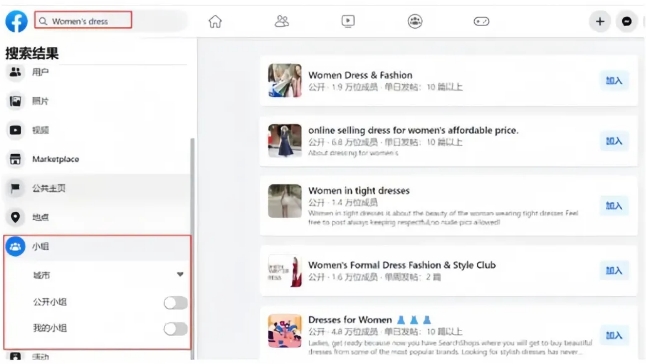The image size is (646, 364).
Task: Filter results by 照片 (photos)
Action: 97,101
